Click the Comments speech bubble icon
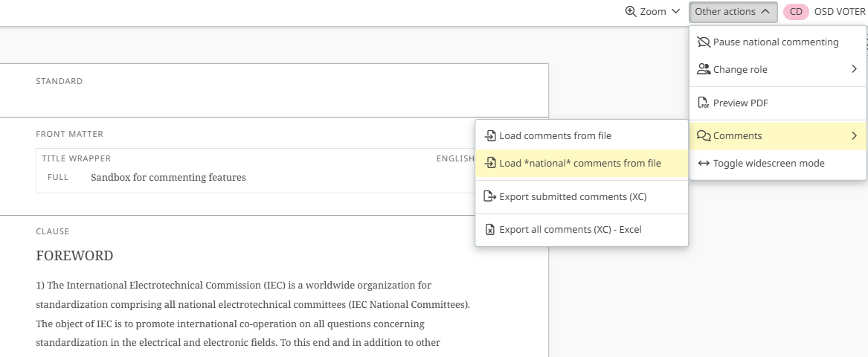The image size is (868, 357). click(x=704, y=136)
